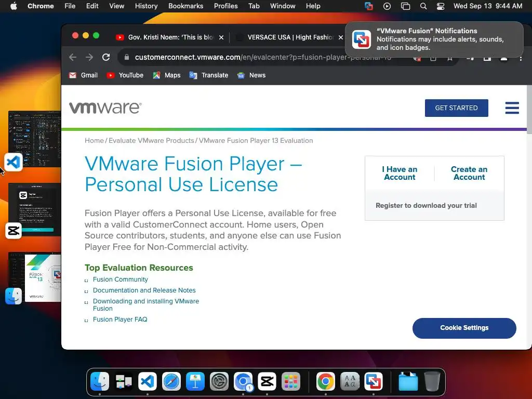This screenshot has width=532, height=399.
Task: Select the CapCut Stage Manager thumbnail
Action: pyautogui.click(x=34, y=209)
